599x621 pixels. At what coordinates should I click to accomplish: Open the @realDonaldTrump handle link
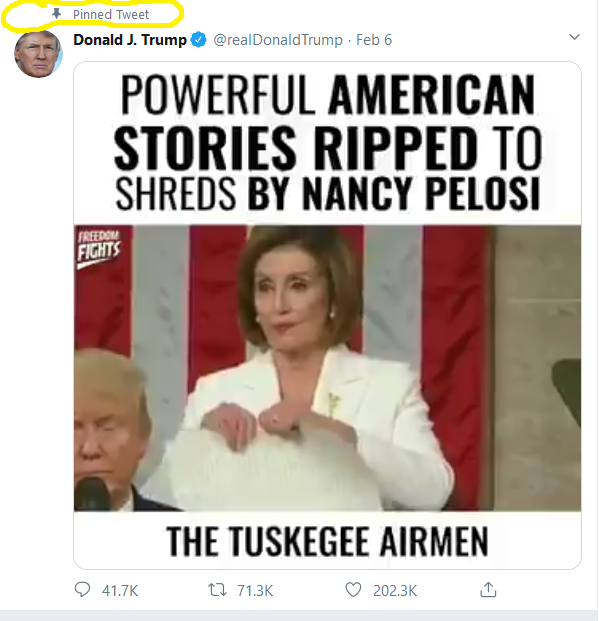(278, 40)
